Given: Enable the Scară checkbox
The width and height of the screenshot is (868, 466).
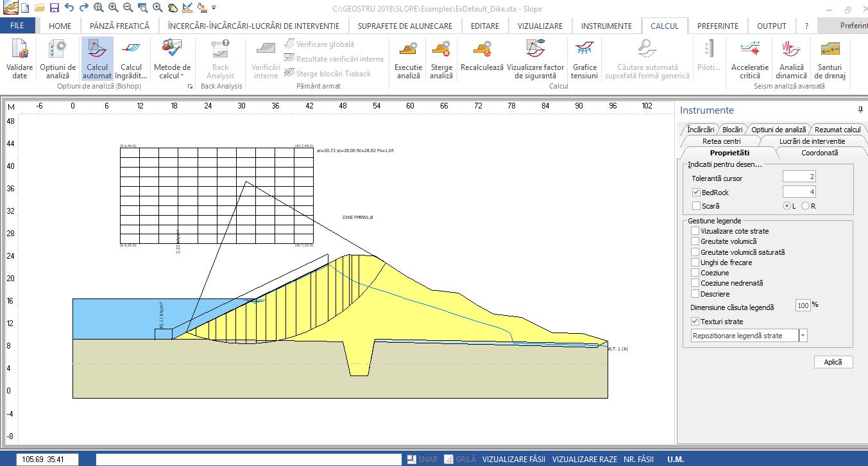Looking at the screenshot, I should point(696,206).
